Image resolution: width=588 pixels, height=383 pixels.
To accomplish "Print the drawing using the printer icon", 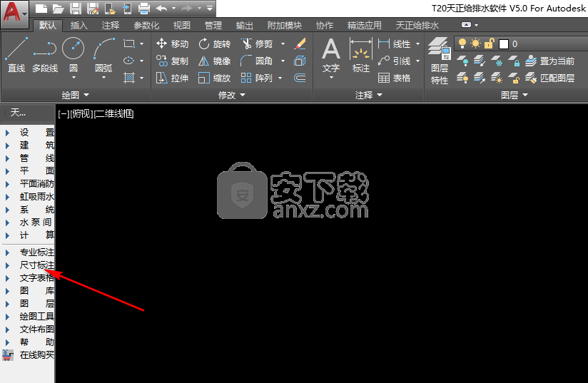I will click(144, 9).
